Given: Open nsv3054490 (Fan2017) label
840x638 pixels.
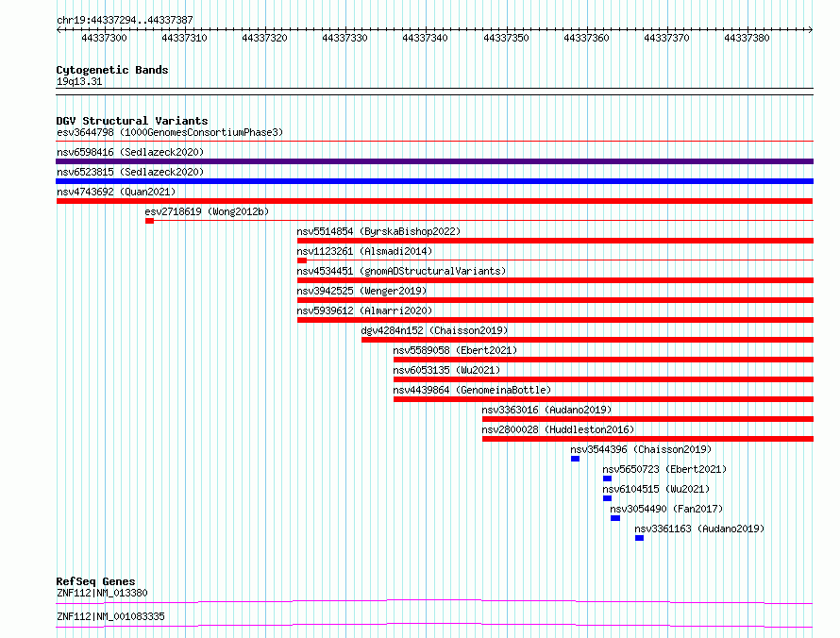Looking at the screenshot, I should [x=666, y=509].
